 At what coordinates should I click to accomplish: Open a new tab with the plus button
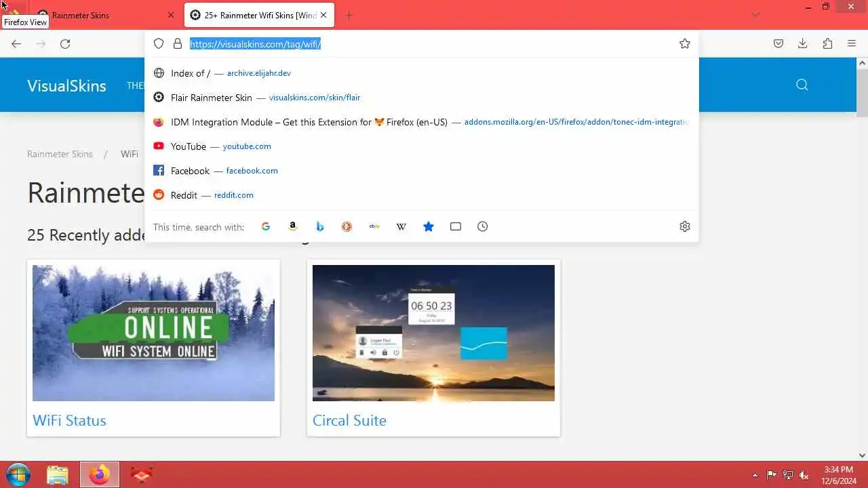[x=349, y=15]
